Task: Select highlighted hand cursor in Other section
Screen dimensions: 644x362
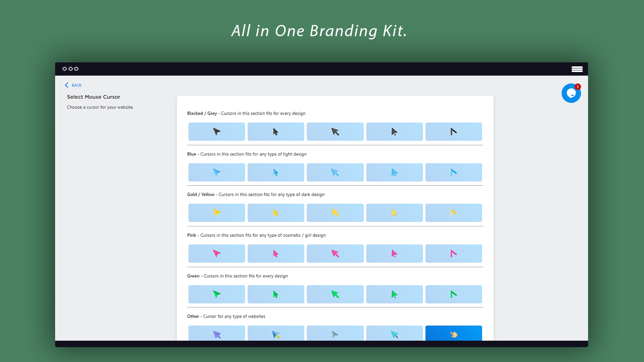Action: 454,333
